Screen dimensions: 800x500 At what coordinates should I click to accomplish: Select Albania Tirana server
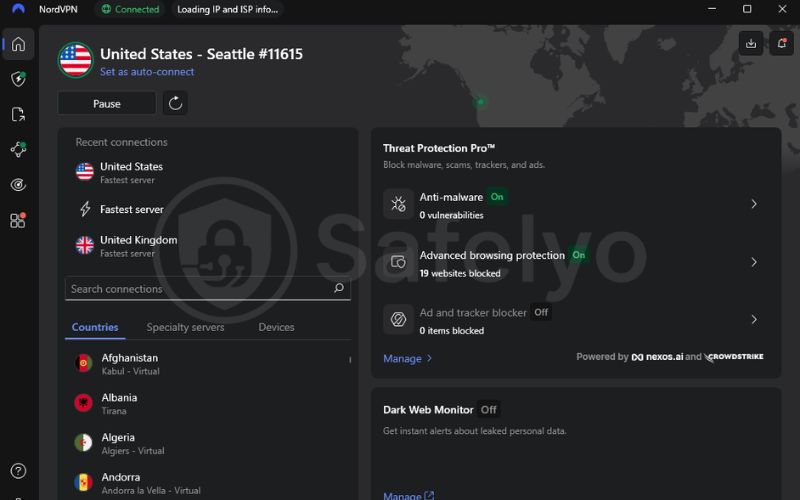pyautogui.click(x=208, y=403)
